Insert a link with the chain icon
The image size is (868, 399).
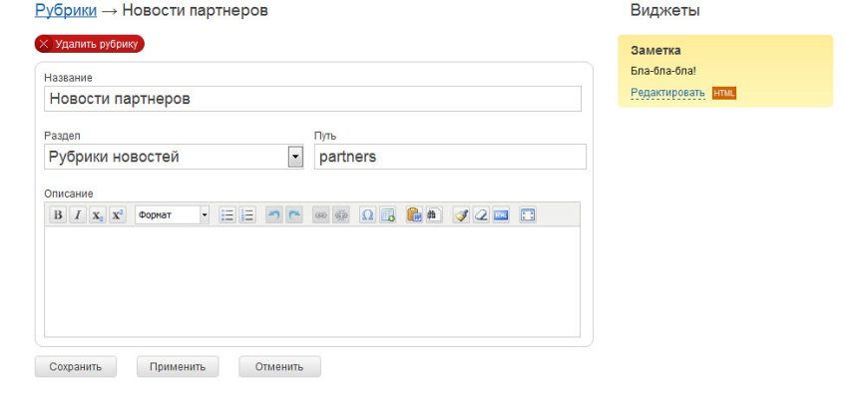click(x=321, y=214)
